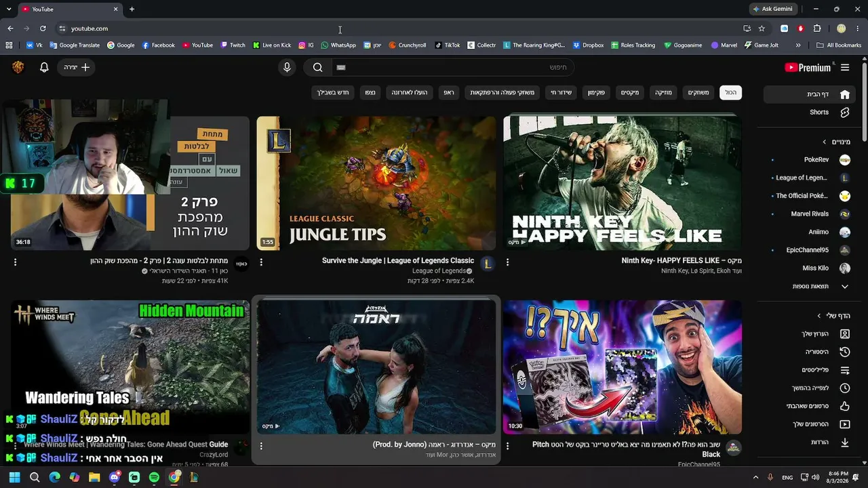
Task: Open Discord from the taskbar
Action: point(115,477)
